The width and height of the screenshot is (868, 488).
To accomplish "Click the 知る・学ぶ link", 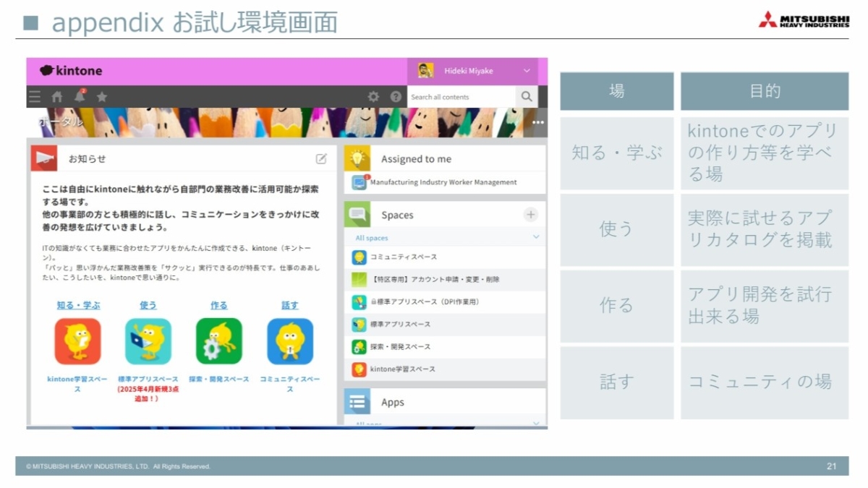I will coord(78,305).
